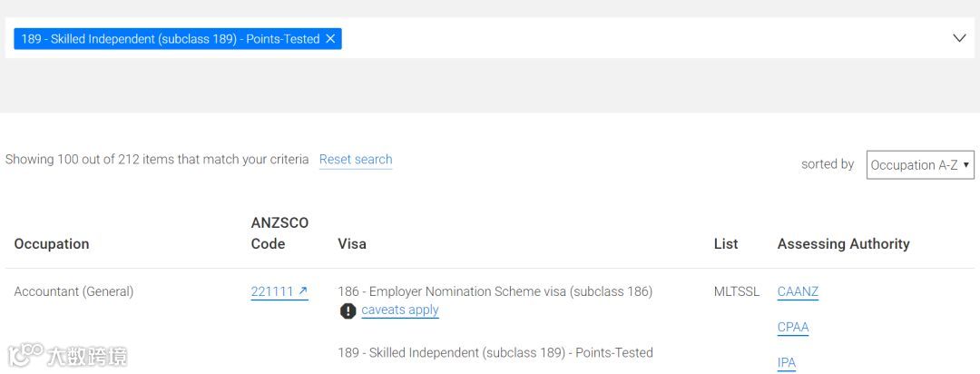Click the List column header

pos(726,244)
